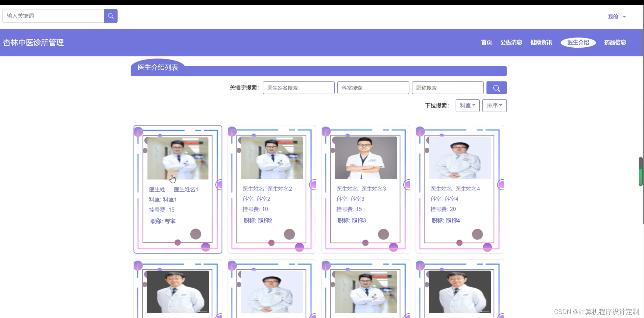This screenshot has height=318, width=644.
Task: Select the 医生介绍 navigation tab
Action: (x=578, y=43)
